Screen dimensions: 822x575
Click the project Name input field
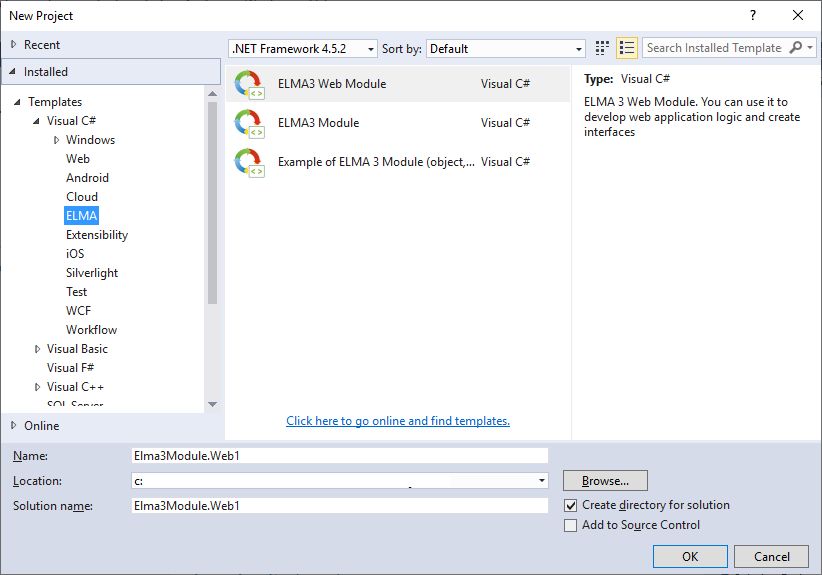(340, 455)
